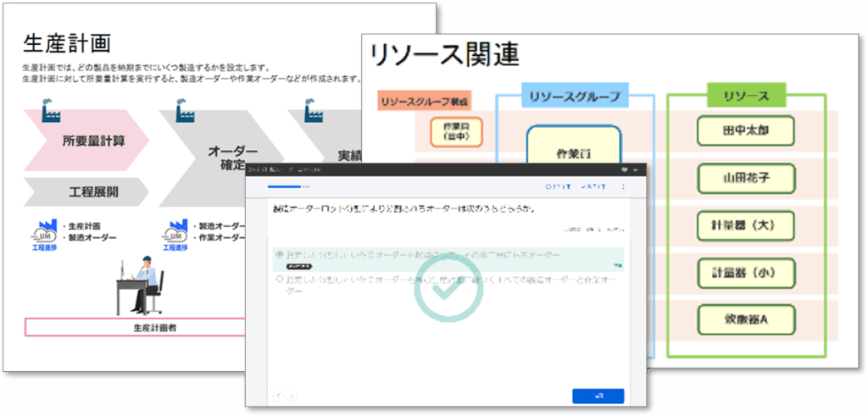Click the pink 所要量計算 arrow shape

[x=86, y=140]
